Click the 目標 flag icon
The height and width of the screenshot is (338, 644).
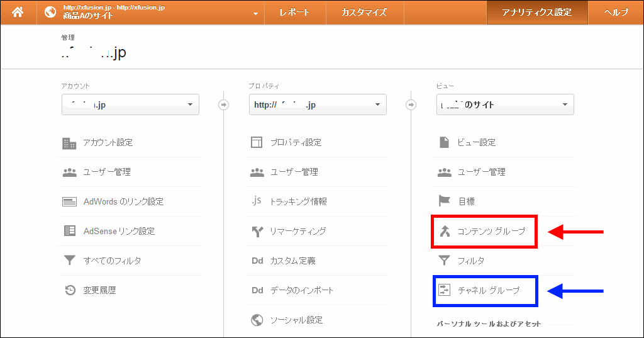click(445, 201)
